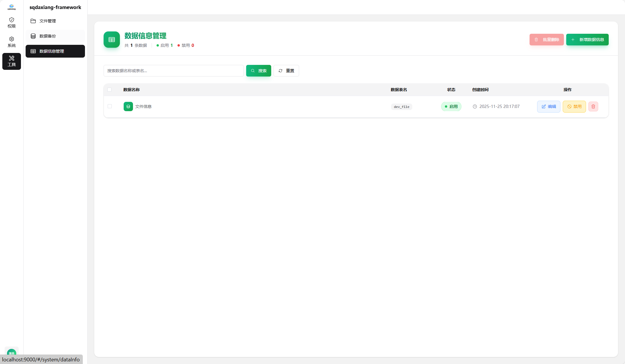
Task: Select the 工具 tools sidebar icon
Action: pos(12,61)
